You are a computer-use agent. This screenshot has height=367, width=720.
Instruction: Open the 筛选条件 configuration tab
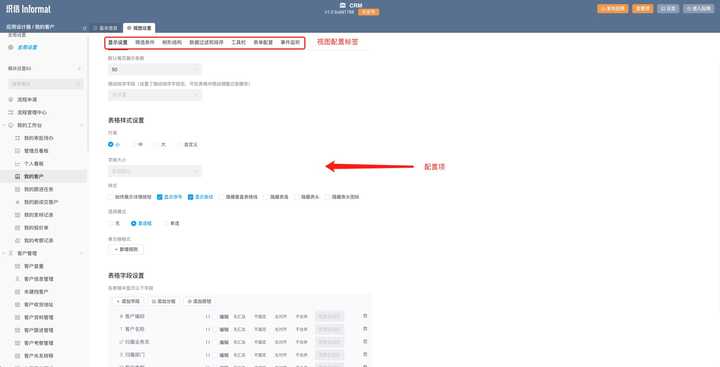coord(145,42)
